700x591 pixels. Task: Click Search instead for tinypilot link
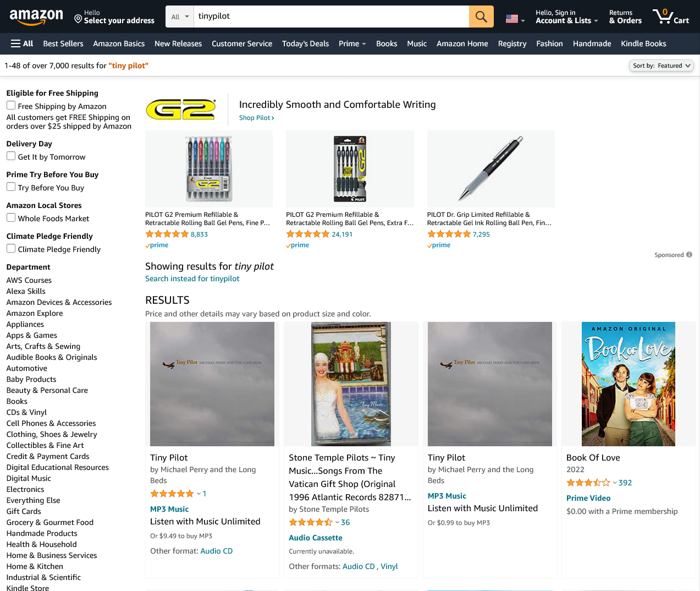[192, 278]
